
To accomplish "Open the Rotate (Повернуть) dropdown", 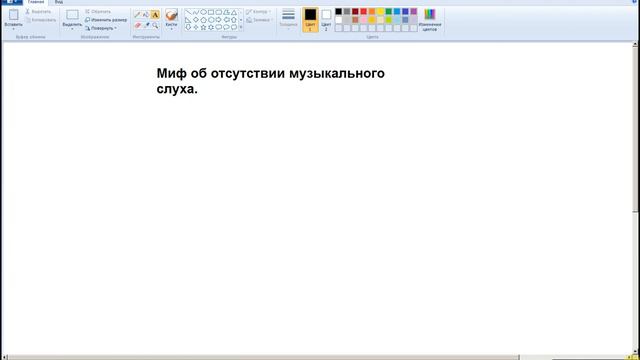I will tap(101, 28).
